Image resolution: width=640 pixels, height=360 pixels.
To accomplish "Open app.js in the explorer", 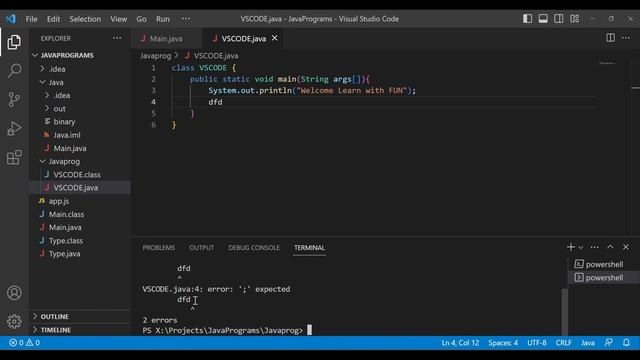I will 80,201.
